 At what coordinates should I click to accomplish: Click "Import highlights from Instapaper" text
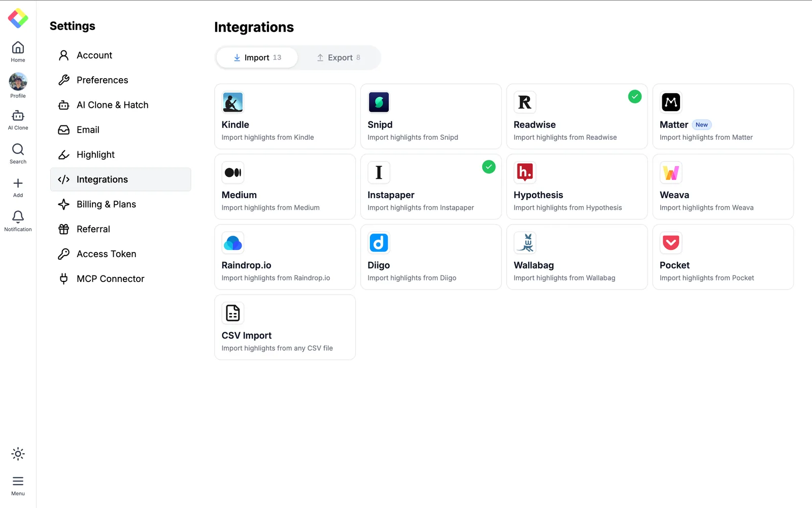pos(421,208)
